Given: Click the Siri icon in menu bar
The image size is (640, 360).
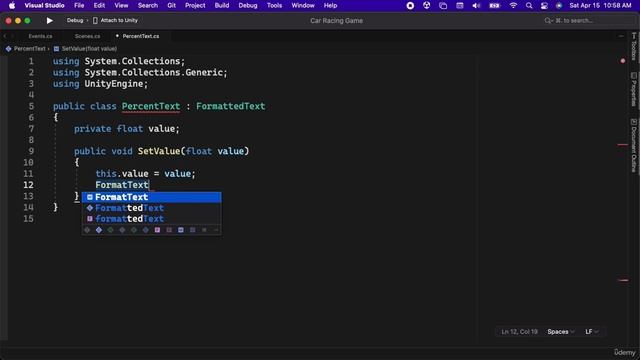Looking at the screenshot, I should click(559, 6).
